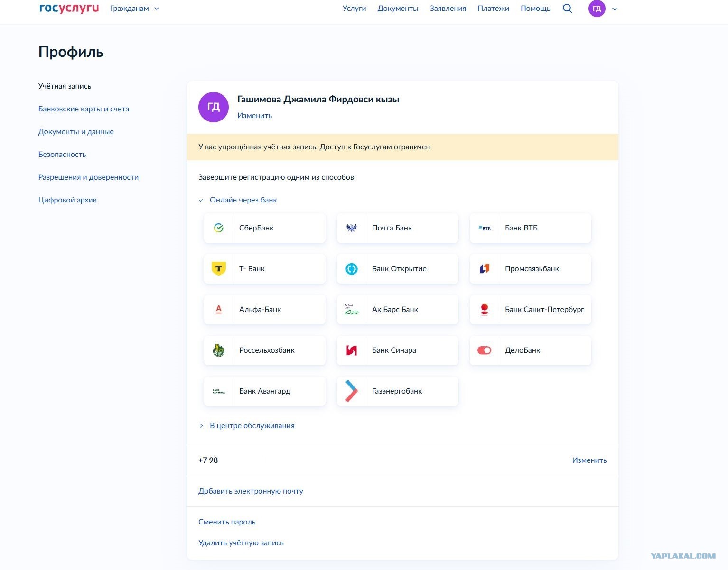Viewport: 728px width, 570px height.
Task: Click the ГД avatar in header
Action: tap(597, 9)
